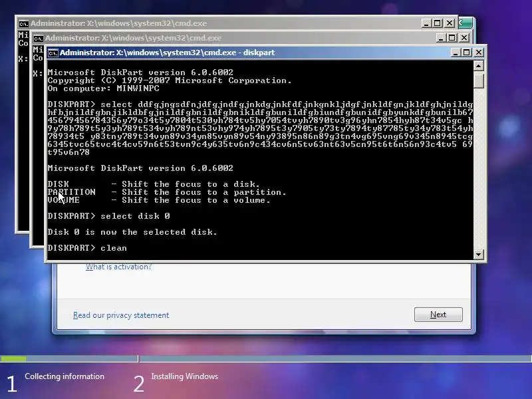532x399 pixels.
Task: Click the rearmost cmd.exe window title text
Action: (x=119, y=23)
